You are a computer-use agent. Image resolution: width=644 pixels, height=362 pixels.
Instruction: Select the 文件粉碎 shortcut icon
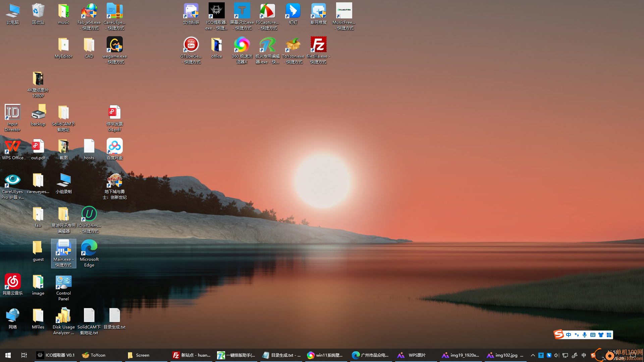point(191,14)
